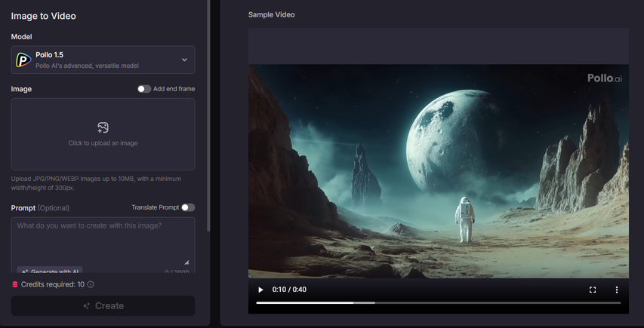Toggle the Add end frame switch

tap(144, 89)
